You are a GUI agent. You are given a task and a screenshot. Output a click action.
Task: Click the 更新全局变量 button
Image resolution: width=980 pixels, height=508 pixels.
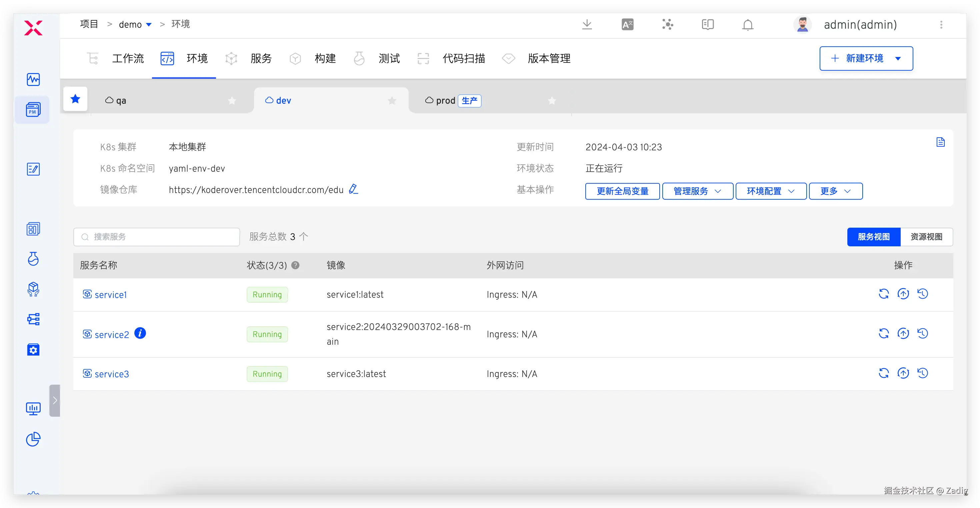pyautogui.click(x=622, y=191)
